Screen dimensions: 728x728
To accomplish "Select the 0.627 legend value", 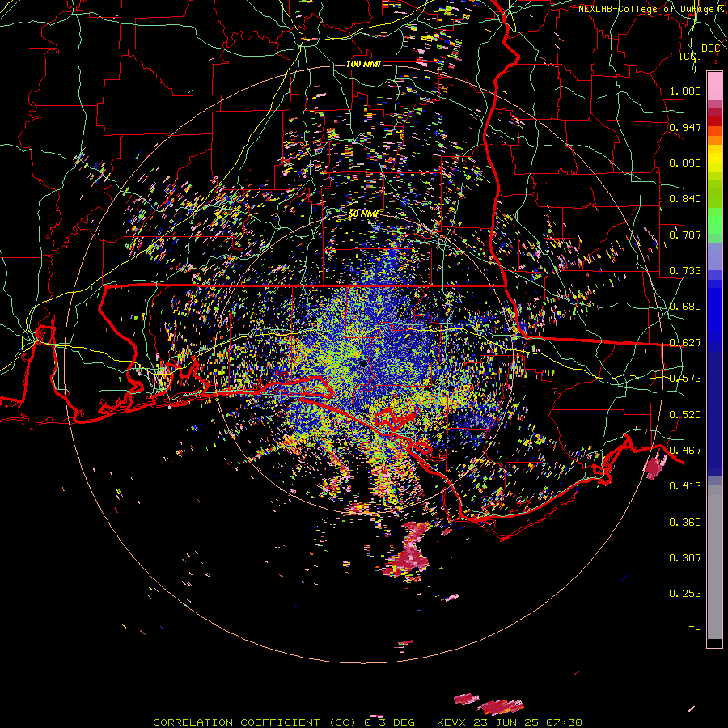I will click(x=685, y=343).
